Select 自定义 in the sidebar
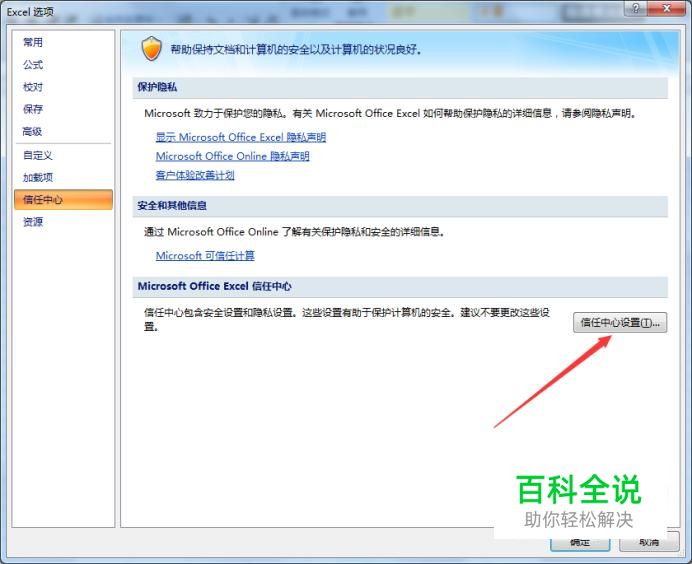Viewport: 692px width, 564px height. pos(38,155)
